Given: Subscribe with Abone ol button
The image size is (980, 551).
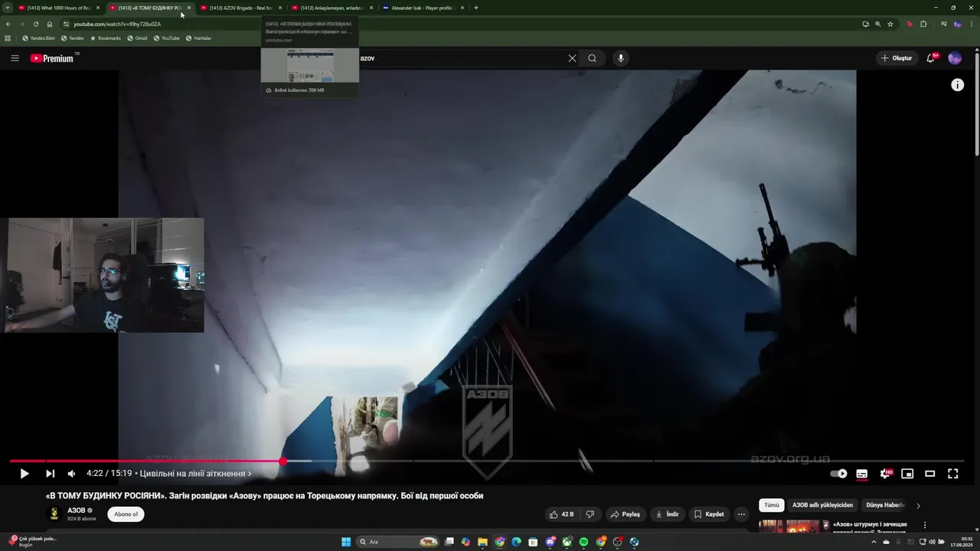Looking at the screenshot, I should pos(126,514).
